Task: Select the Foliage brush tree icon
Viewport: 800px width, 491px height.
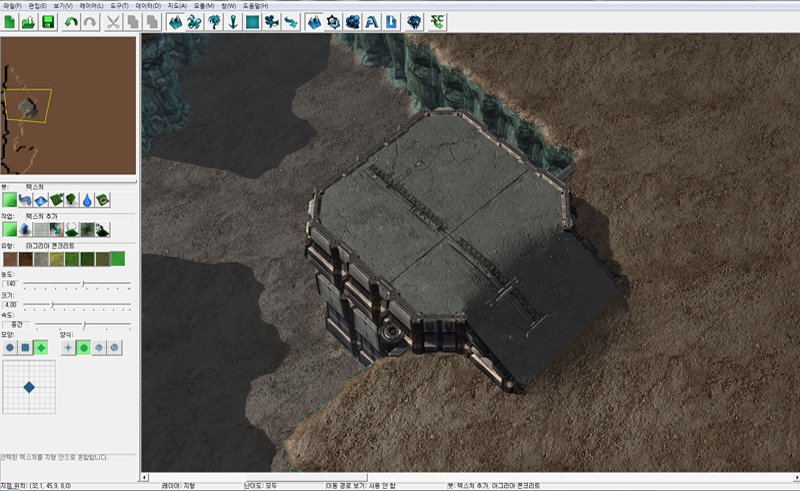Action: 71,200
